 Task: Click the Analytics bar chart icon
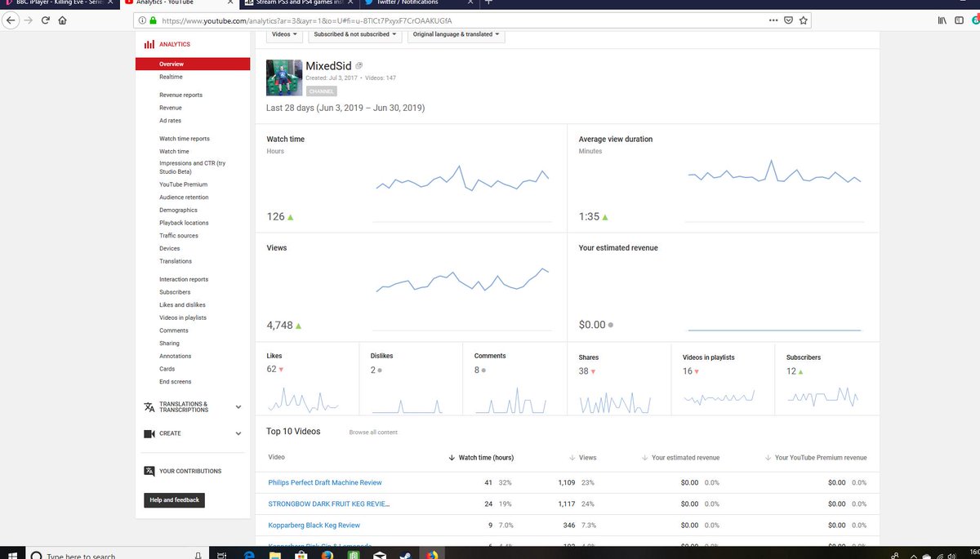coord(149,45)
